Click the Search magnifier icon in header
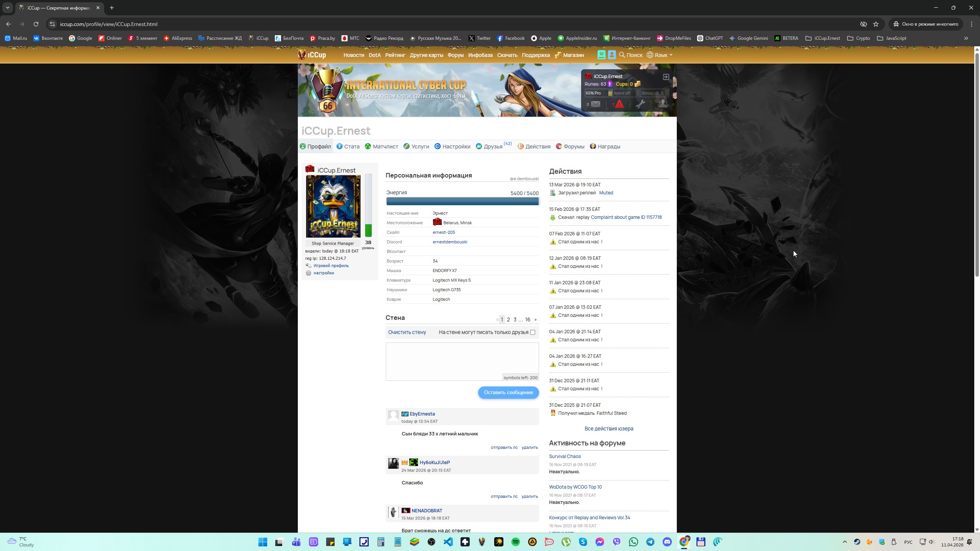 [x=622, y=55]
